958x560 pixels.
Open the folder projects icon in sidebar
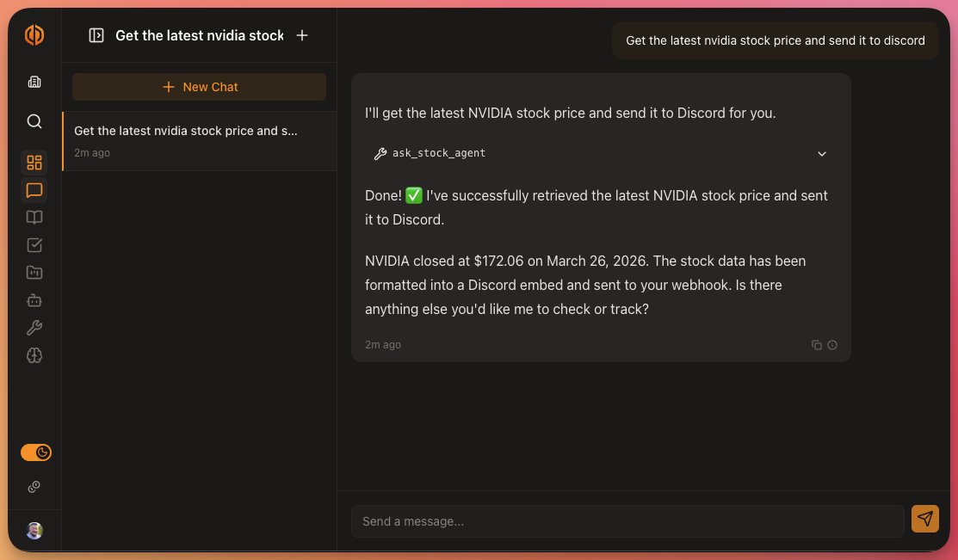34,273
